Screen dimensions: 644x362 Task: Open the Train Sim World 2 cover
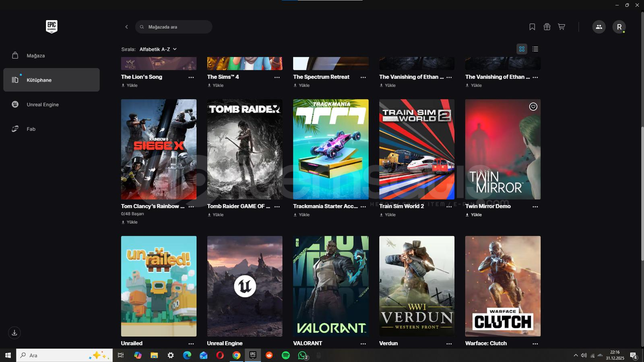point(417,149)
